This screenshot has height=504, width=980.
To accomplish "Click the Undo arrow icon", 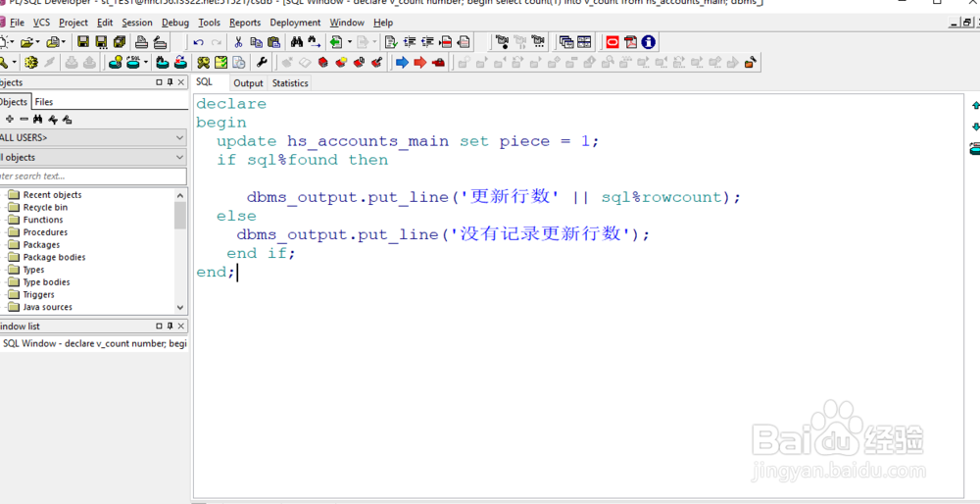I will 198,42.
